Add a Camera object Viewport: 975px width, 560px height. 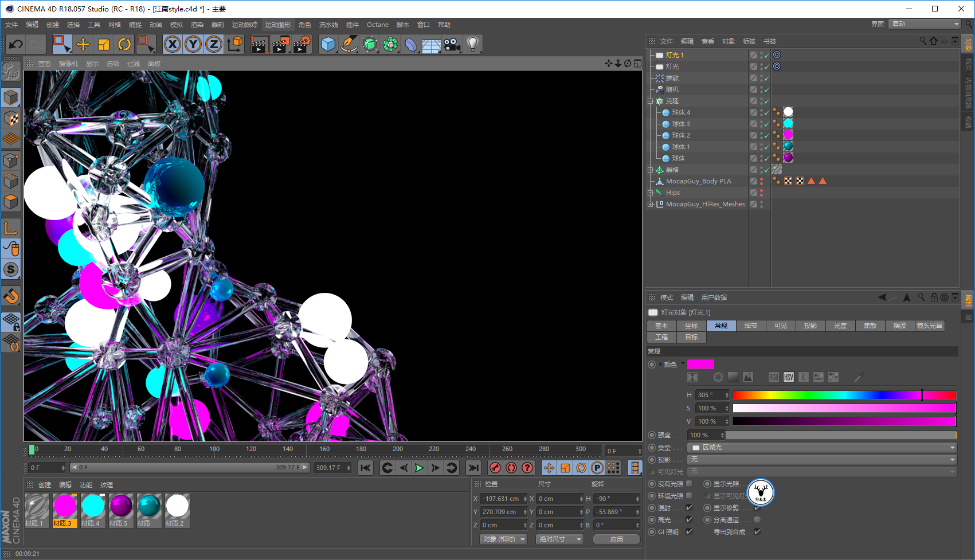pyautogui.click(x=452, y=44)
